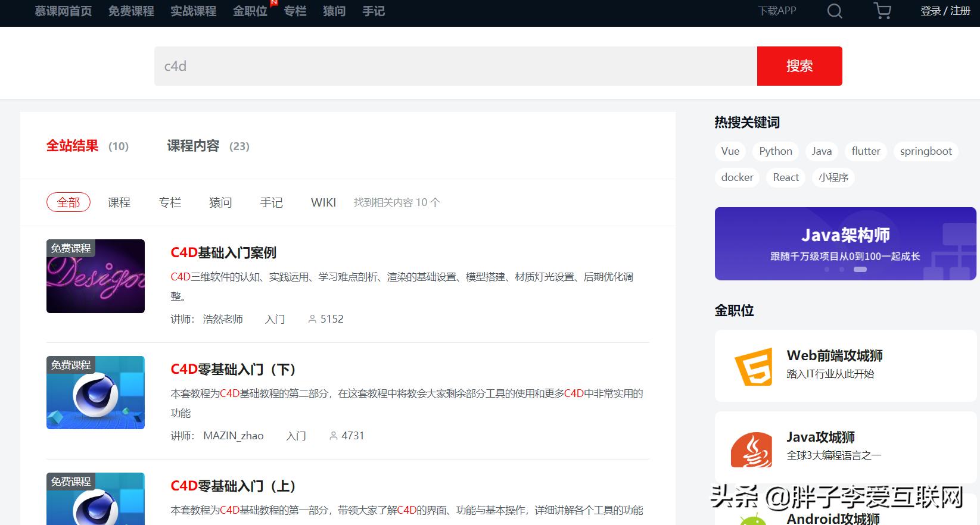The height and width of the screenshot is (525, 980).
Task: Open the C4D基础入门案例 course title
Action: [x=223, y=252]
